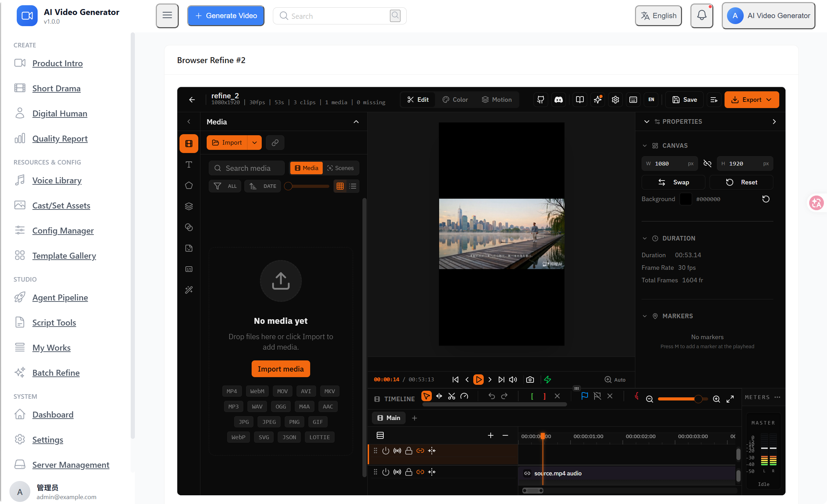
Task: Collapse the MARKERS section
Action: point(645,316)
